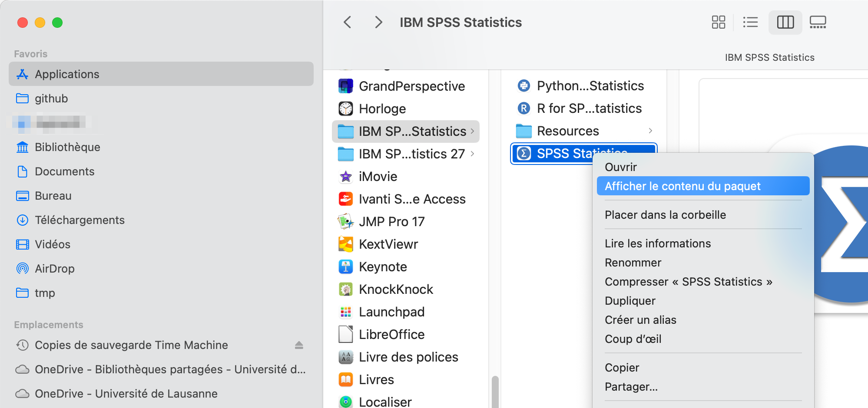This screenshot has width=868, height=408.
Task: Select the iMovie star icon
Action: pyautogui.click(x=346, y=177)
